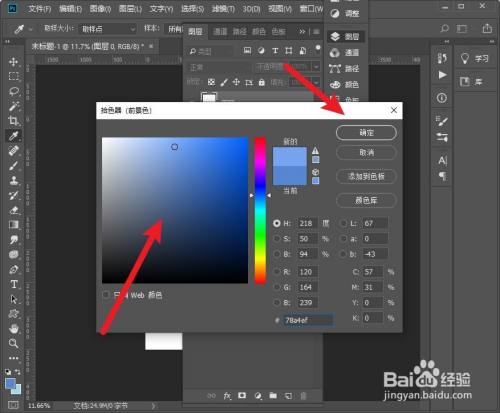The width and height of the screenshot is (500, 413).
Task: Select the Hand tool
Action: (x=14, y=329)
